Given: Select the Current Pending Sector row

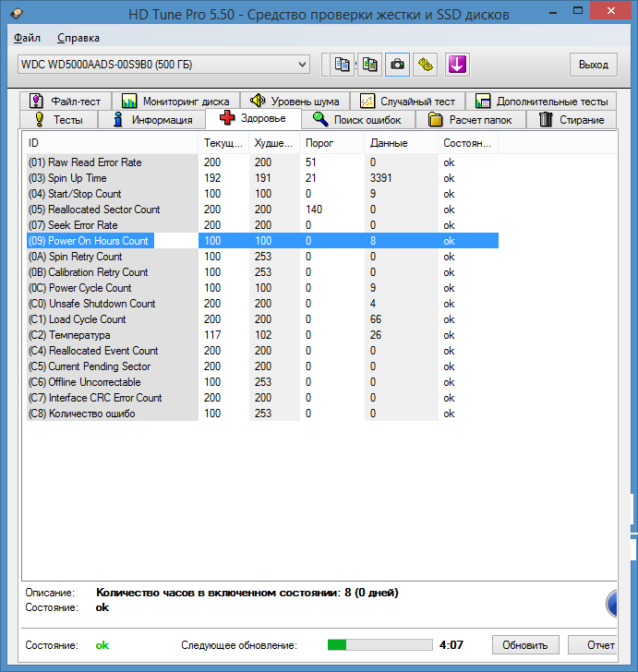Looking at the screenshot, I should (262, 366).
